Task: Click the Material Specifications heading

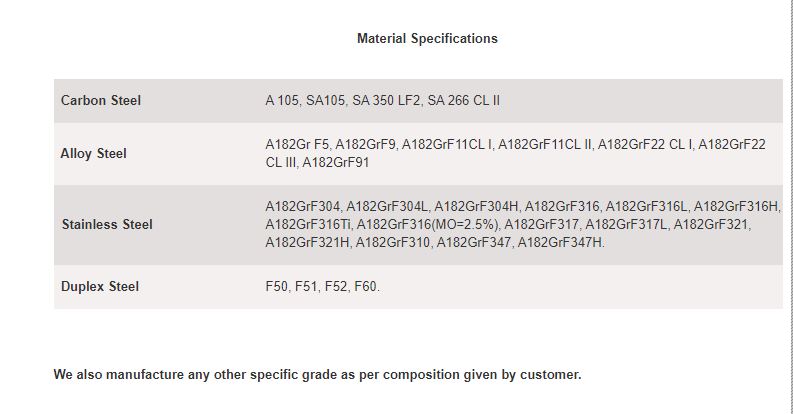Action: click(427, 39)
